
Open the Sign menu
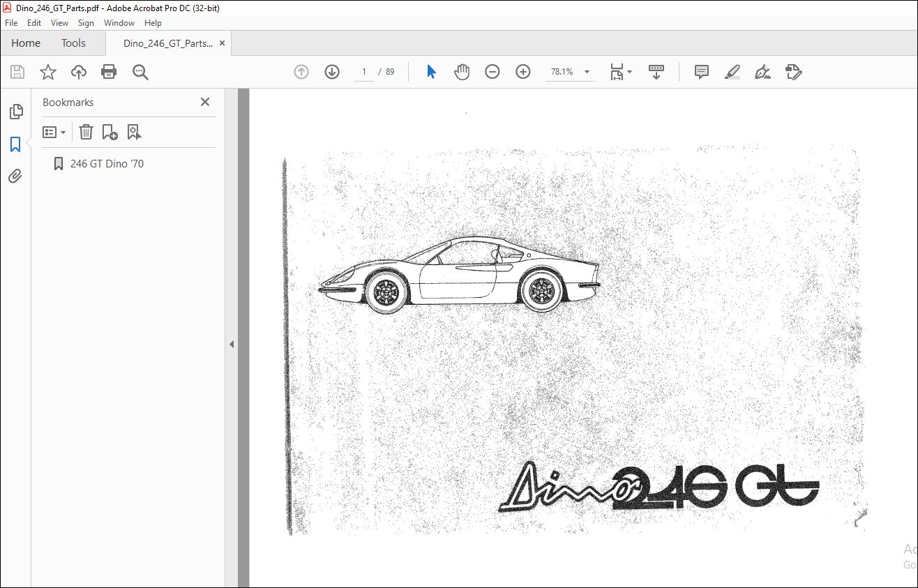pos(86,23)
